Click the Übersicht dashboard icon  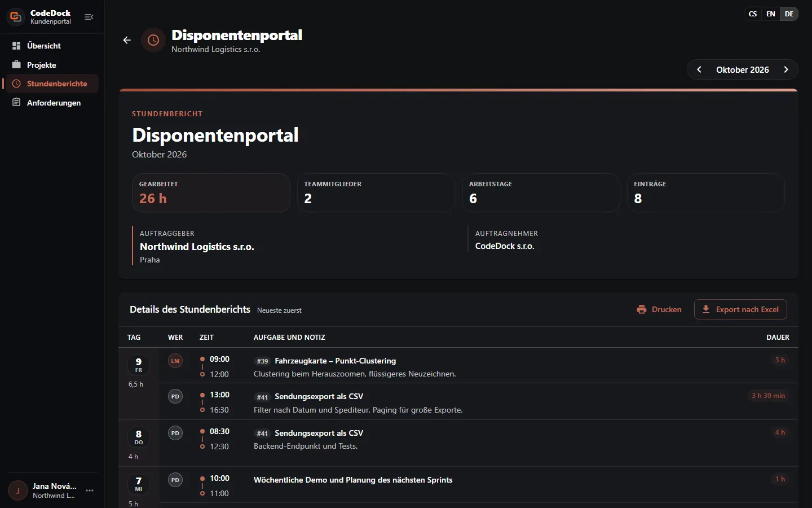16,46
